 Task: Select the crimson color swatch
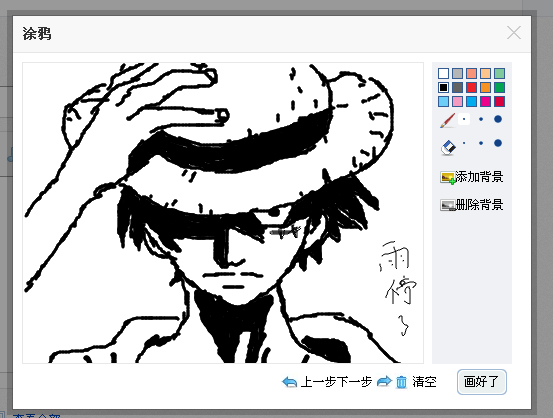[x=499, y=102]
